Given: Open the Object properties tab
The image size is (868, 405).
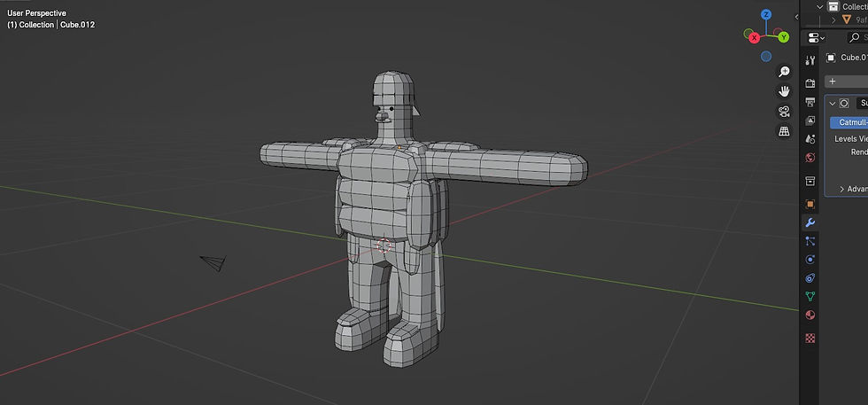Looking at the screenshot, I should (810, 204).
